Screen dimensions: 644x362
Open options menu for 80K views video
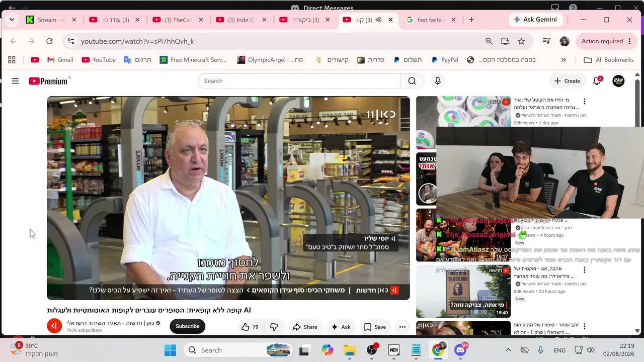point(584,270)
